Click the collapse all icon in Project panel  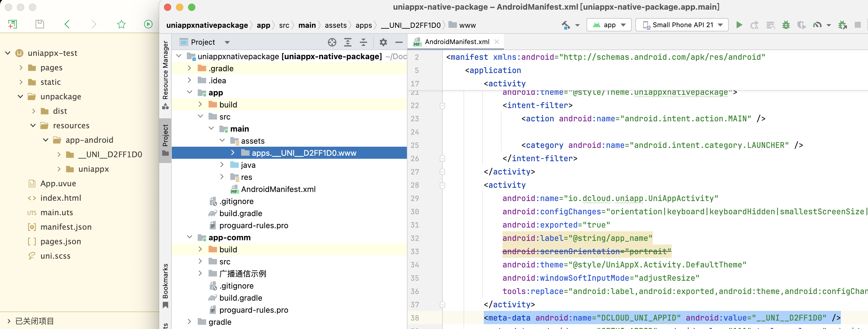363,42
